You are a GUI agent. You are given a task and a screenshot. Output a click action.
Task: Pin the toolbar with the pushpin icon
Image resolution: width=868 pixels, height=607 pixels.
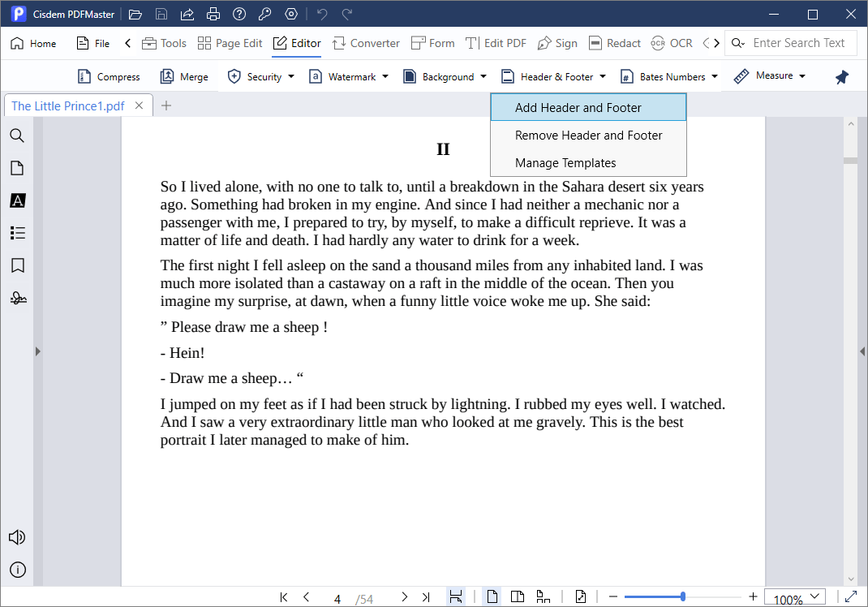pos(841,77)
